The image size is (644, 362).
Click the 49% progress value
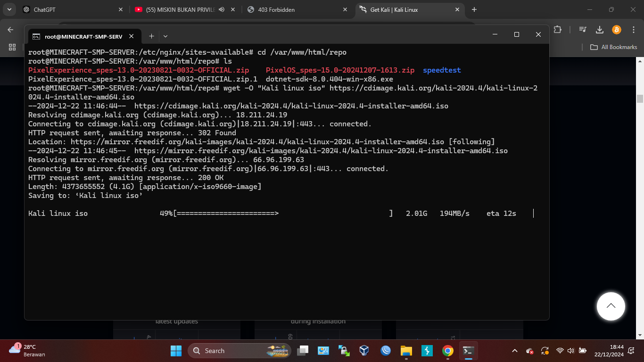click(166, 214)
